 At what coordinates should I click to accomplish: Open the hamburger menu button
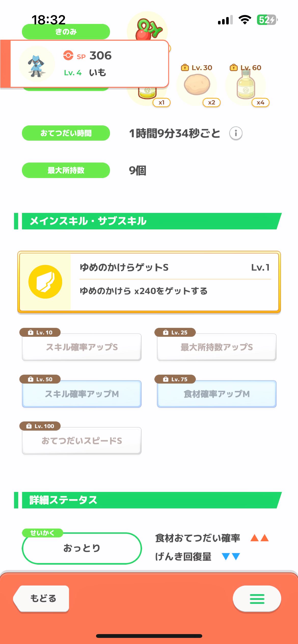(x=257, y=599)
